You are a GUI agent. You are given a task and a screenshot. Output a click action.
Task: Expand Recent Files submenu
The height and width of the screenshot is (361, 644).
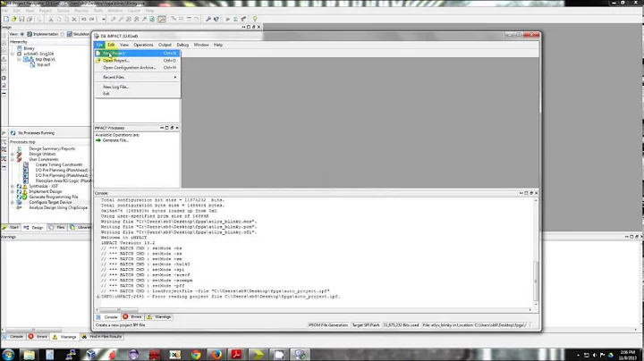137,77
